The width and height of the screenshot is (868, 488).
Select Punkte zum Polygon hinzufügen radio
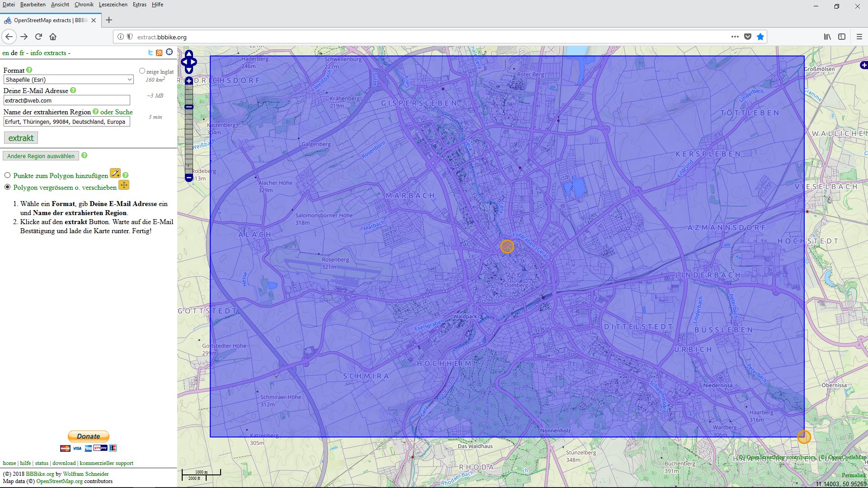point(7,175)
